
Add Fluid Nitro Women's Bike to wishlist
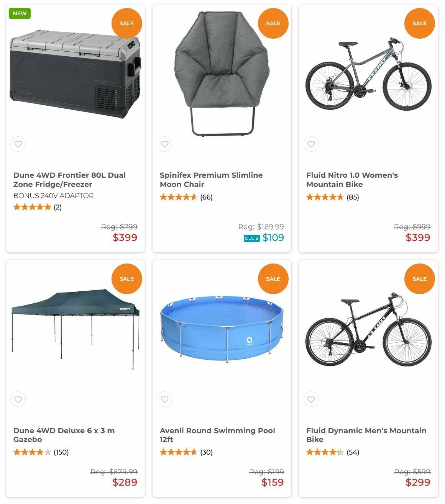coord(311,144)
